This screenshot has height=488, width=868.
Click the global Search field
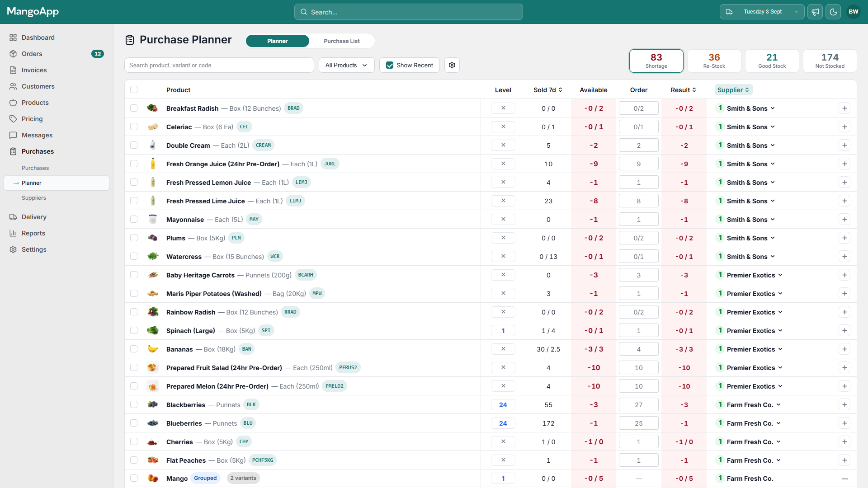(x=409, y=12)
